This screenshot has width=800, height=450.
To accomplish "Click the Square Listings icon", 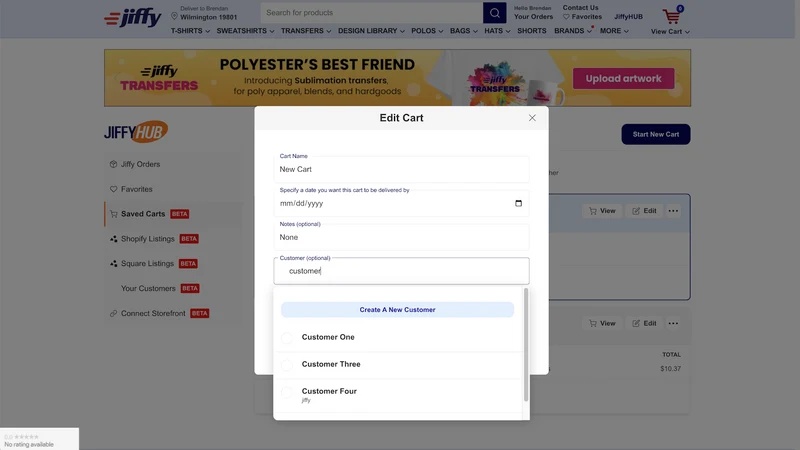I will pyautogui.click(x=113, y=263).
